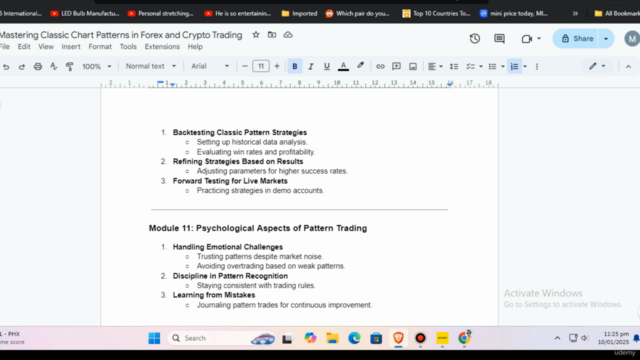This screenshot has height=360, width=640.
Task: Expand checklist menu arrow
Action: point(481,67)
